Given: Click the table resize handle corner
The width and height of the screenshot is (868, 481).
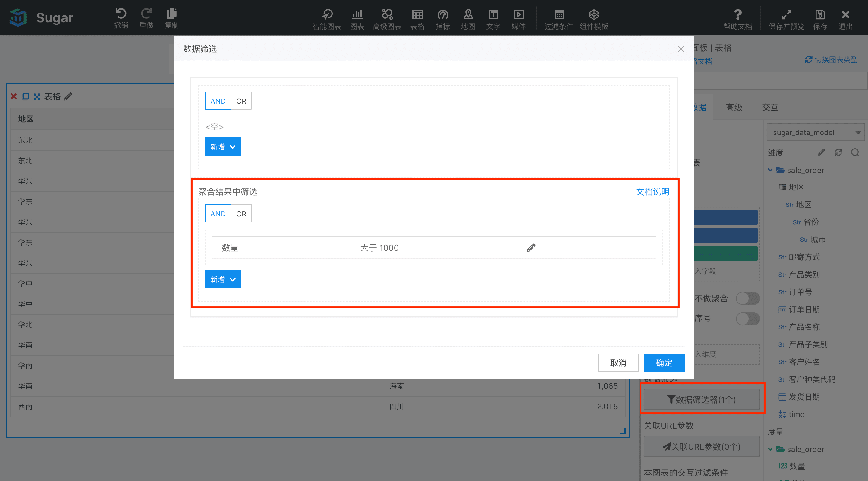Looking at the screenshot, I should pos(623,431).
